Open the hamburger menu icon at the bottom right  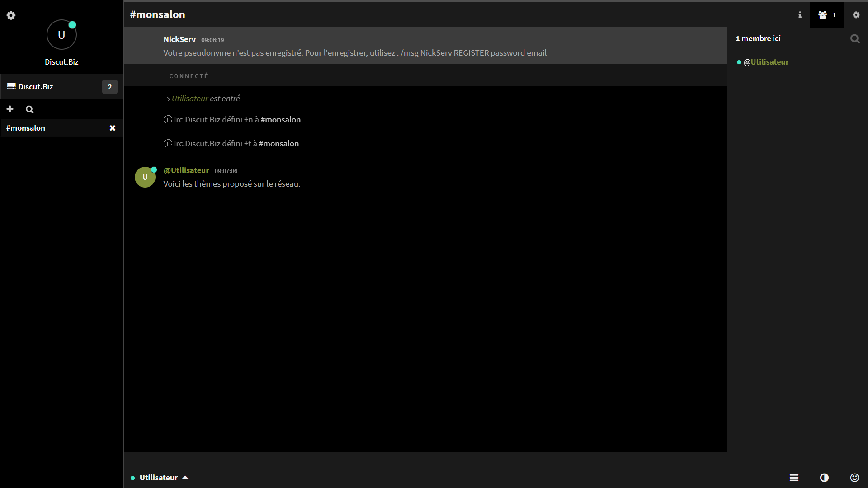click(794, 478)
